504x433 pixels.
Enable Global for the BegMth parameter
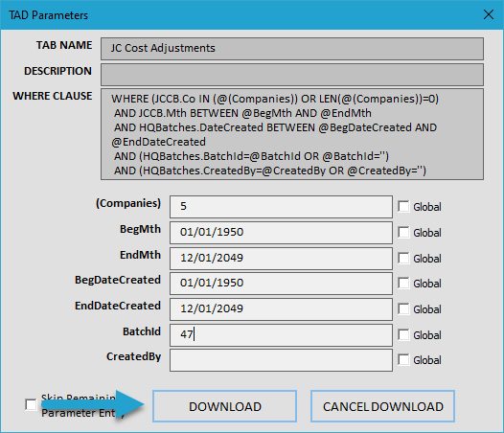click(x=403, y=232)
